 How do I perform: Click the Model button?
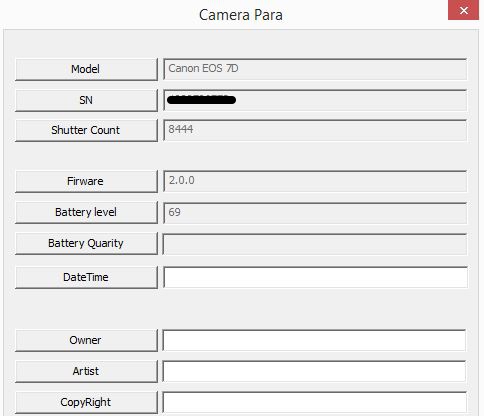tap(86, 69)
